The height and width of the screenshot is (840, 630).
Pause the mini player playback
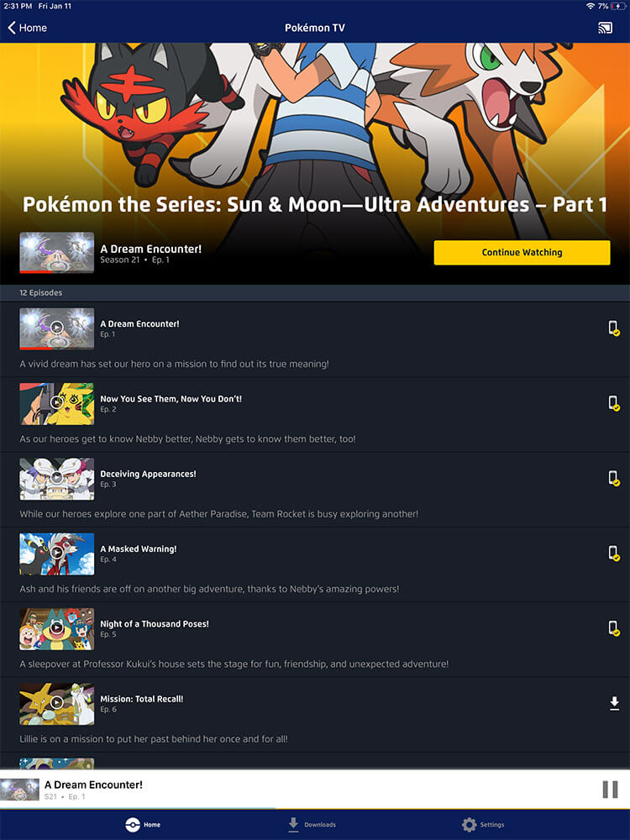click(x=610, y=790)
